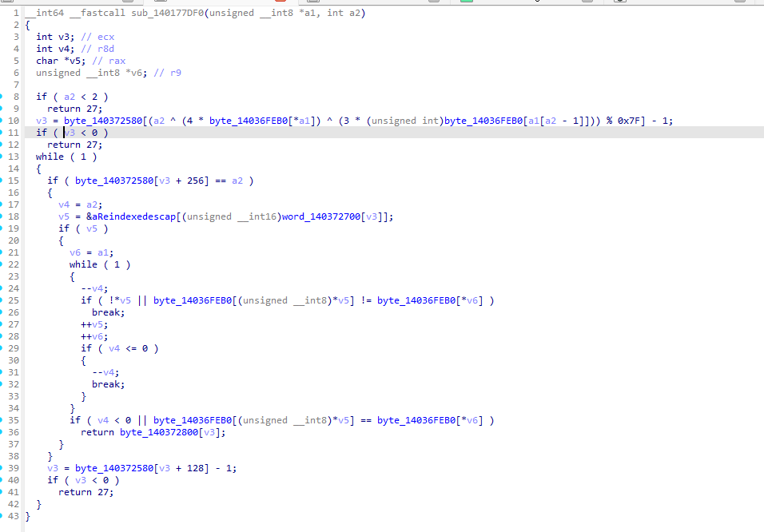
Task: Click the number 256 on line 15
Action: 195,181
